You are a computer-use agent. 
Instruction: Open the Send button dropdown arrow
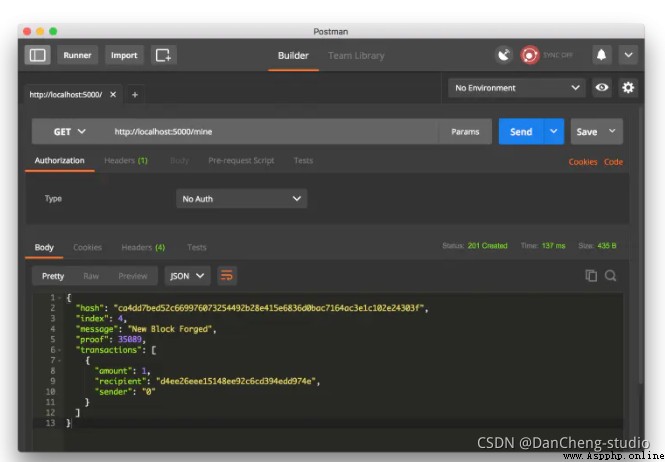pyautogui.click(x=554, y=132)
